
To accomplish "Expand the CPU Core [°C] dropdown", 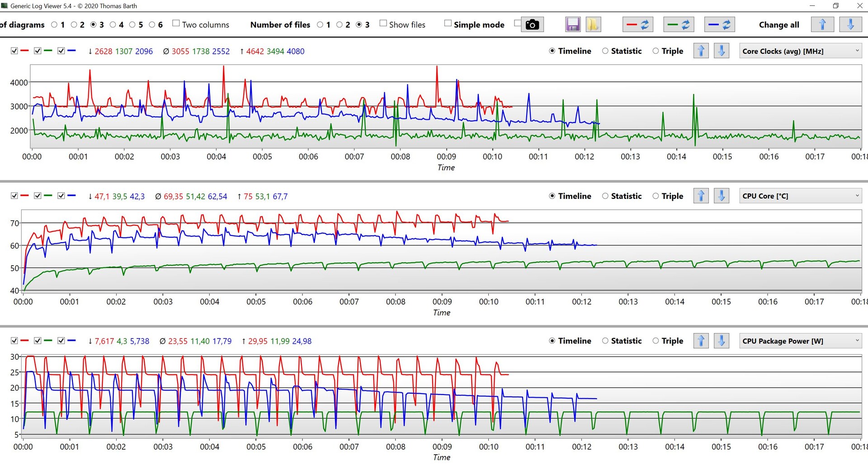I will point(800,196).
